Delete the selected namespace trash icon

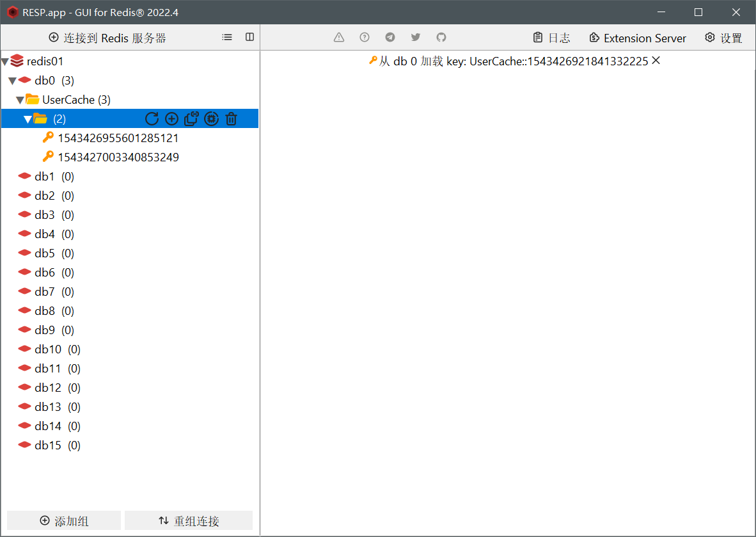pos(231,118)
